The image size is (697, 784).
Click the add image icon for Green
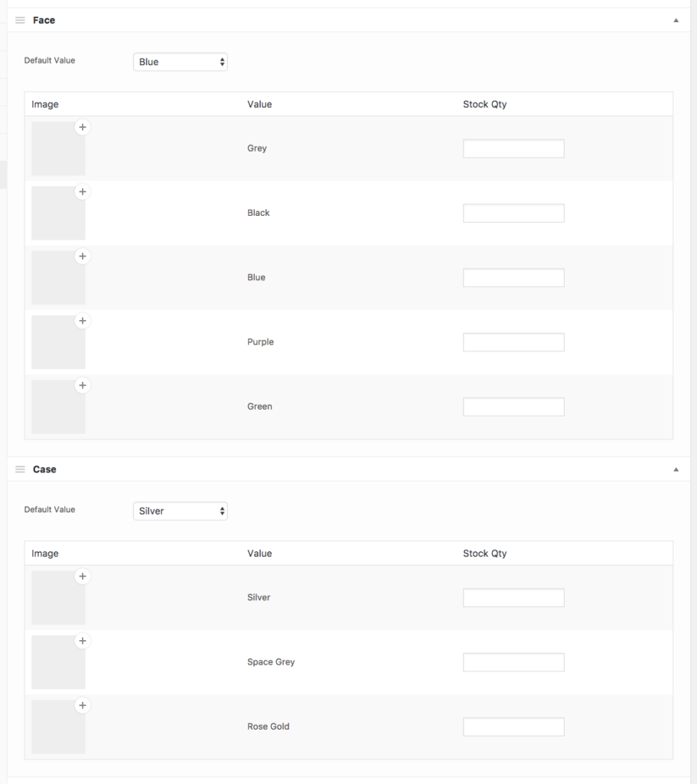(83, 385)
